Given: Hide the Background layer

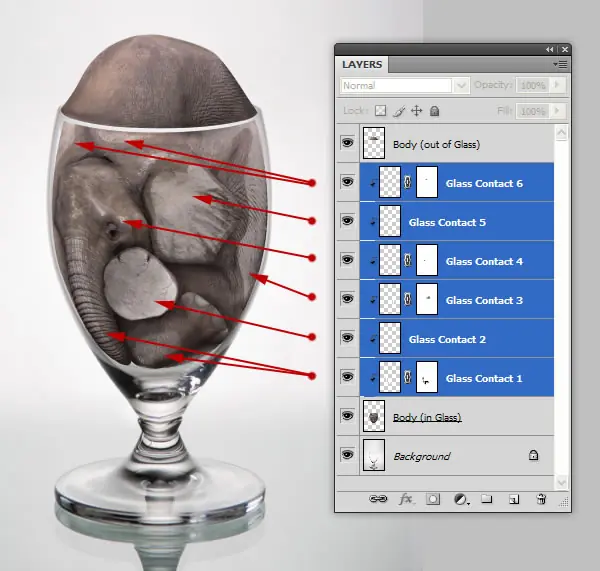Looking at the screenshot, I should click(347, 454).
